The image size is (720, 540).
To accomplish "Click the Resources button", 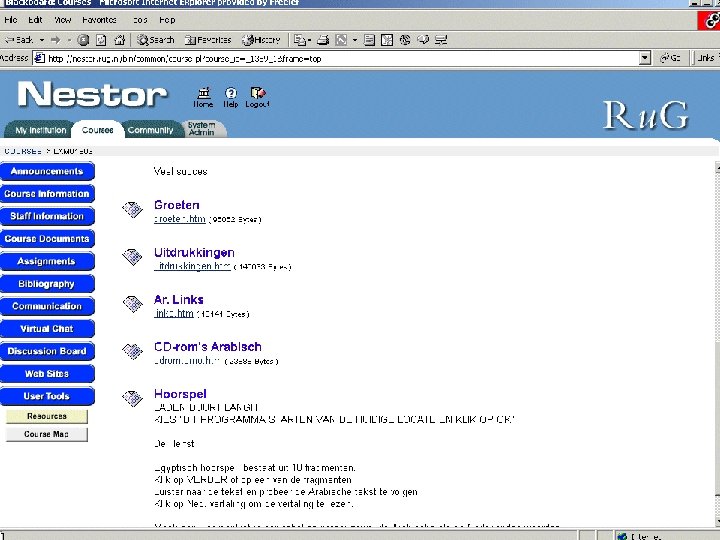I will click(46, 416).
